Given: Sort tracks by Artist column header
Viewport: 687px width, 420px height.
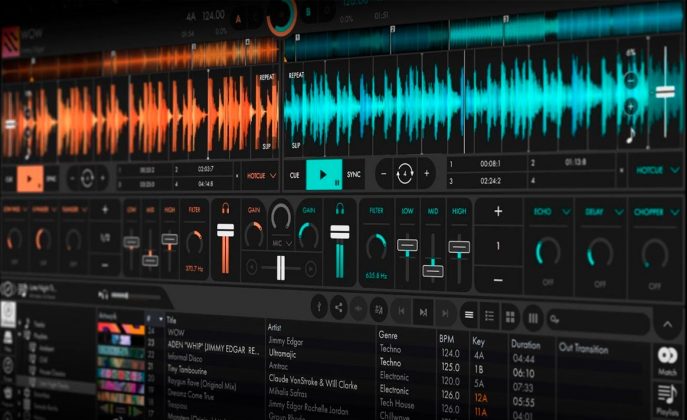Looking at the screenshot, I should (x=274, y=327).
